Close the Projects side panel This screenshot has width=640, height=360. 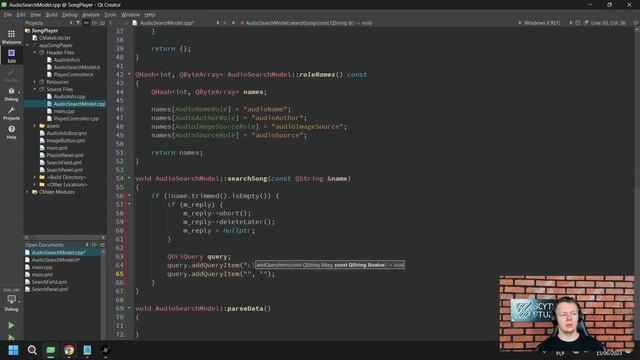[102, 23]
